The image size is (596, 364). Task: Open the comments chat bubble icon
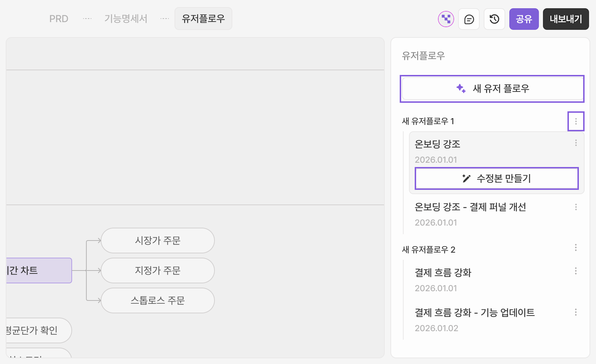click(x=469, y=19)
